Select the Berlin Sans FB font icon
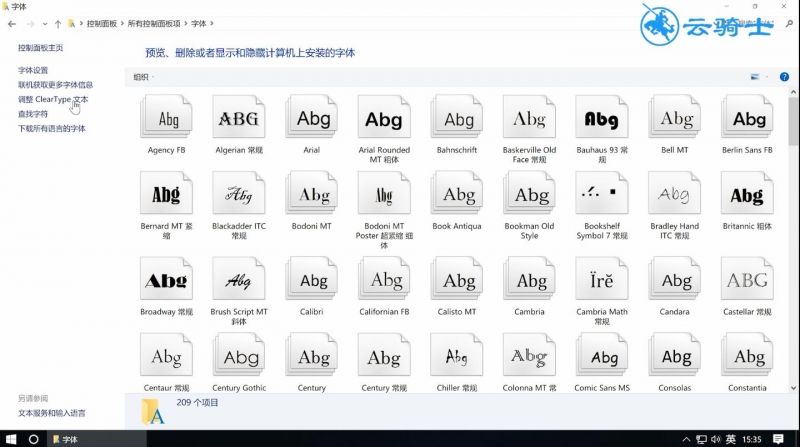Viewport: 800px width, 447px height. 747,117
